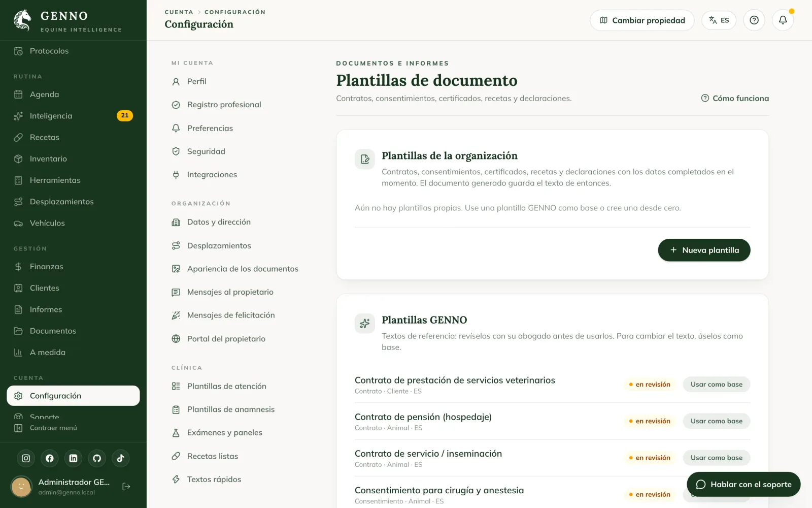The width and height of the screenshot is (812, 508).
Task: Open the Facebook social icon
Action: tap(50, 458)
